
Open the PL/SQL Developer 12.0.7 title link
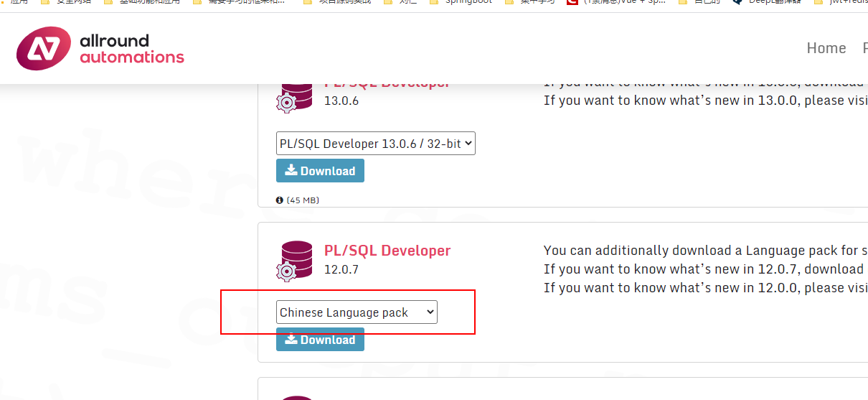point(387,251)
